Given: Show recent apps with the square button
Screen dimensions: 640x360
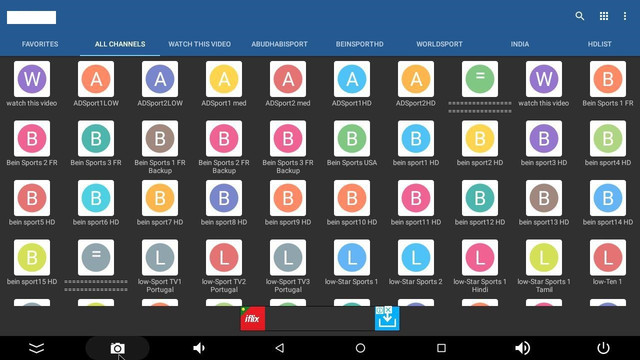Looking at the screenshot, I should click(x=441, y=348).
